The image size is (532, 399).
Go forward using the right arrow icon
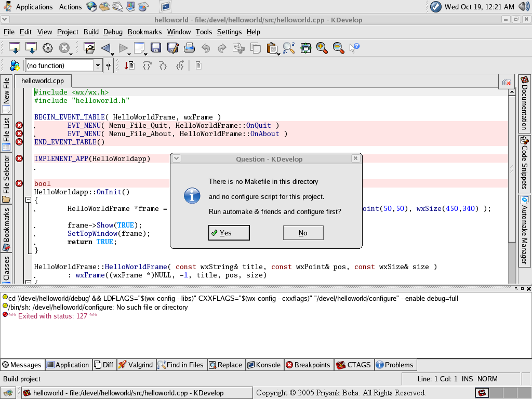[123, 48]
